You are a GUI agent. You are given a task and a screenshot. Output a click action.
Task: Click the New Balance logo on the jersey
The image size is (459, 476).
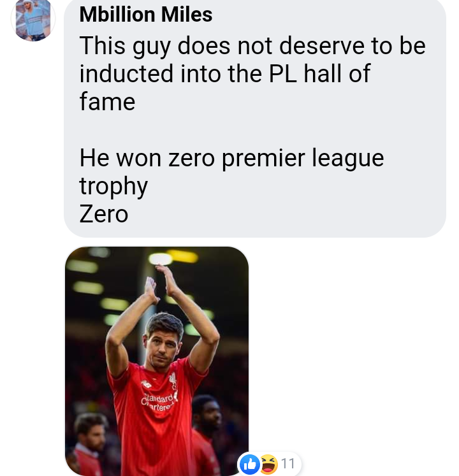tap(147, 384)
